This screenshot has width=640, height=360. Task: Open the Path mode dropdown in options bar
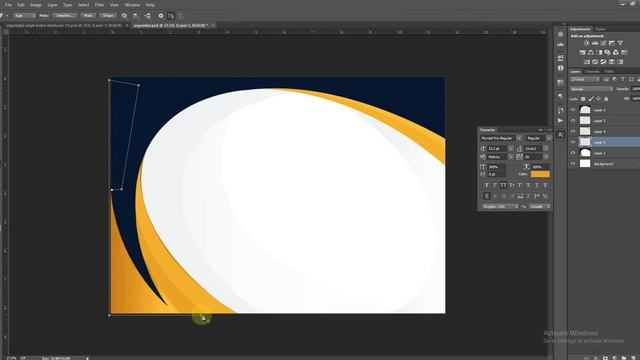coord(24,16)
